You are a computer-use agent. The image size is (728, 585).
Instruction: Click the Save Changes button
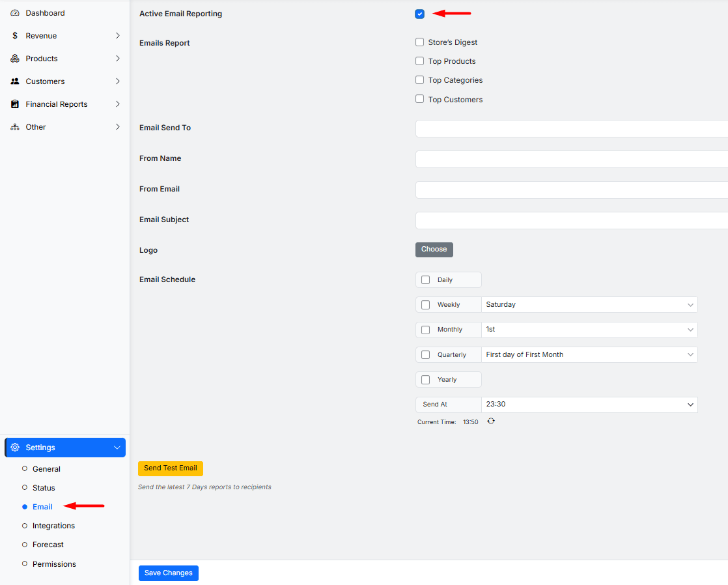pos(169,573)
